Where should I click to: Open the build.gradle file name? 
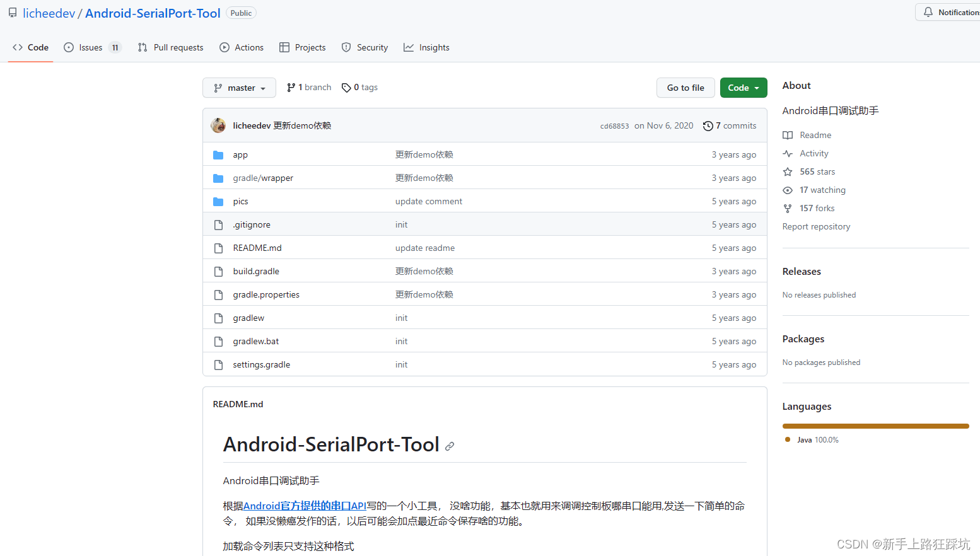(x=256, y=271)
